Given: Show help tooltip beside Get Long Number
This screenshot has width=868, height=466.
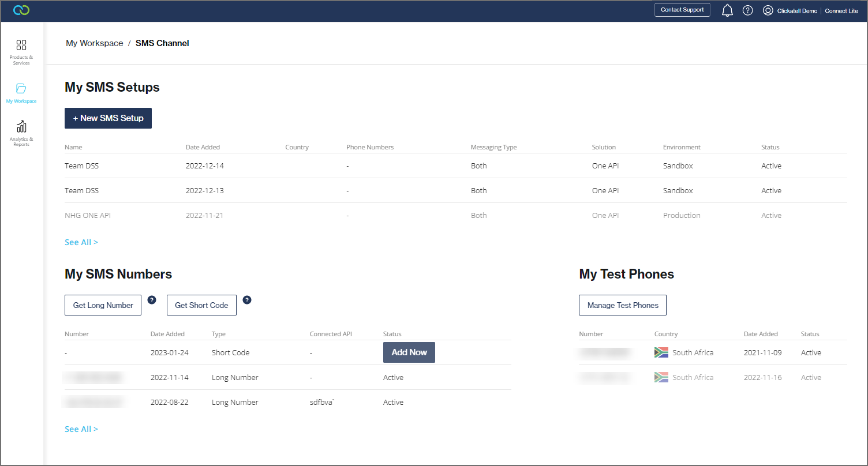Looking at the screenshot, I should tap(152, 300).
